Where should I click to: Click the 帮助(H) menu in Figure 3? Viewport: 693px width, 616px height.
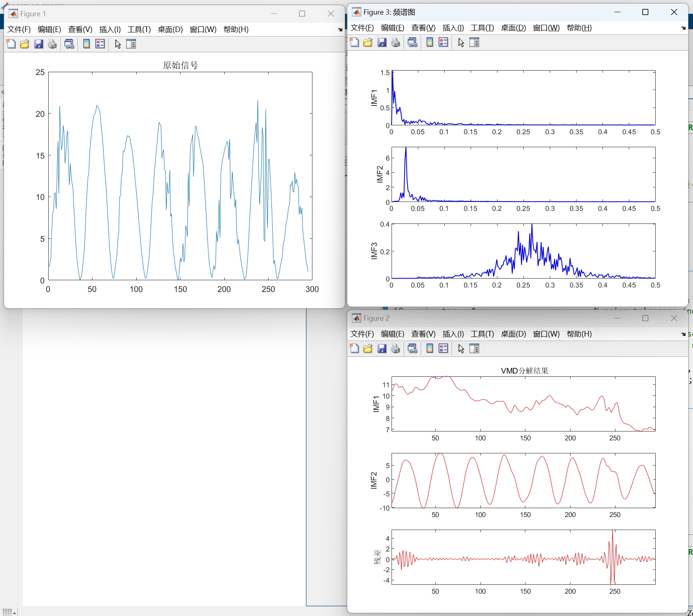(579, 28)
